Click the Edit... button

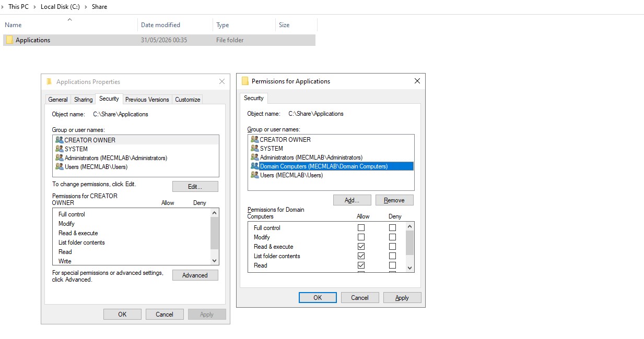tap(195, 187)
